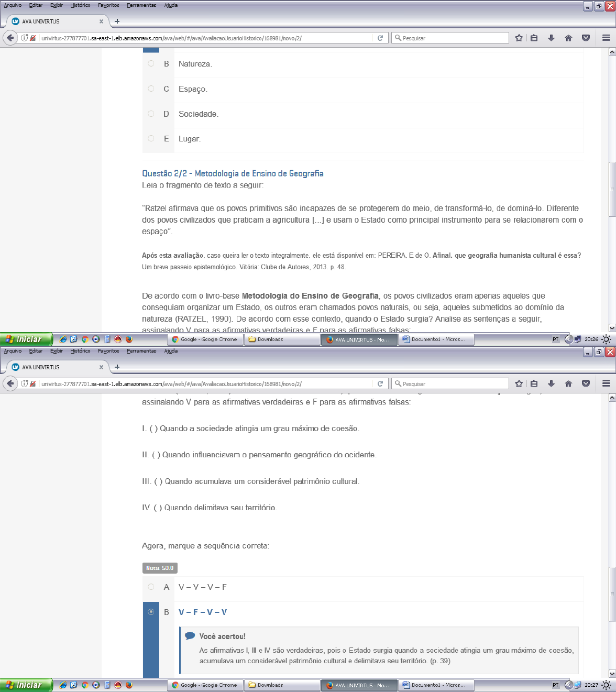Open Histórico menu in upper menu bar
616x692 pixels.
tap(80, 5)
